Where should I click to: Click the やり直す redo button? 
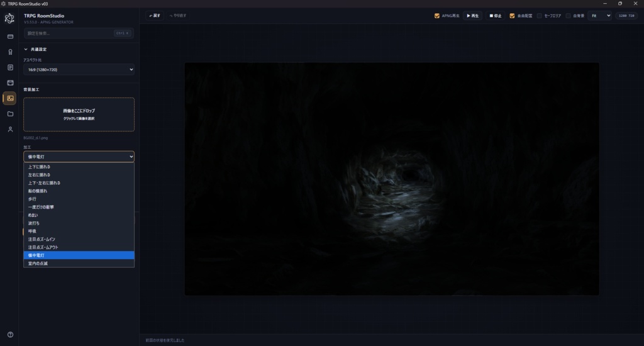[x=178, y=16]
